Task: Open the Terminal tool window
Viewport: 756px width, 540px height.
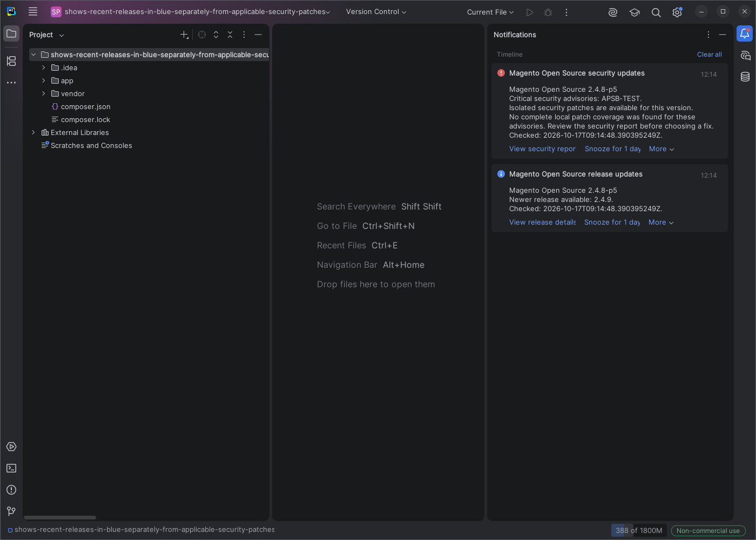Action: 11,468
